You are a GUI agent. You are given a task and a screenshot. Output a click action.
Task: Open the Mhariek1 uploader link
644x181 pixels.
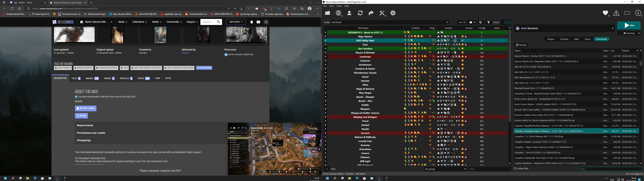185,53
